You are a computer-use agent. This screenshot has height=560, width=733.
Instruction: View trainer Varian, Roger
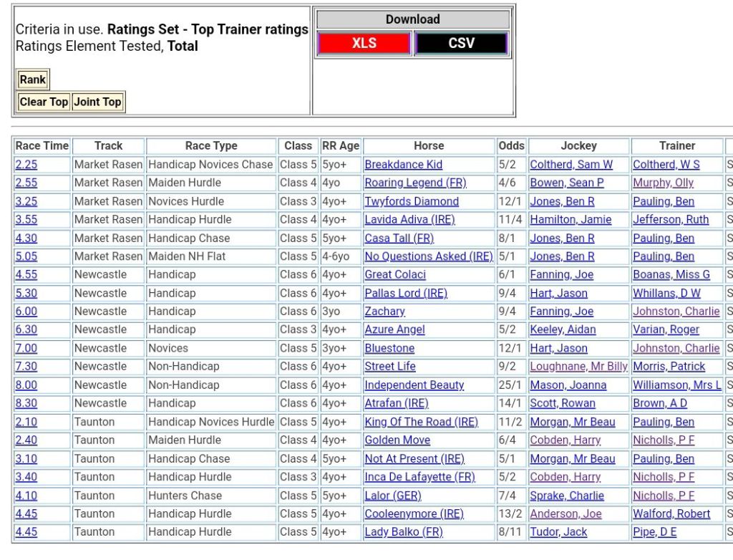666,329
